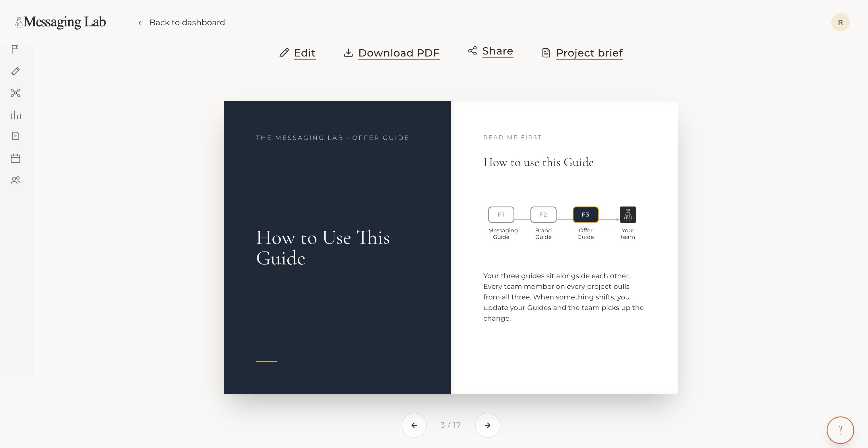Click the page counter 3 / 17
This screenshot has height=448, width=868.
coord(451,425)
